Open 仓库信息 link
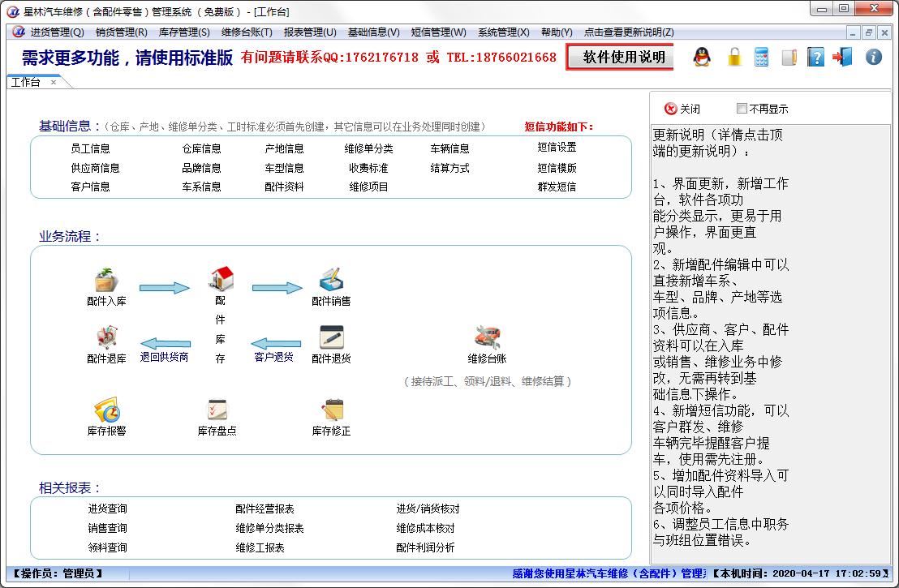 tap(201, 148)
